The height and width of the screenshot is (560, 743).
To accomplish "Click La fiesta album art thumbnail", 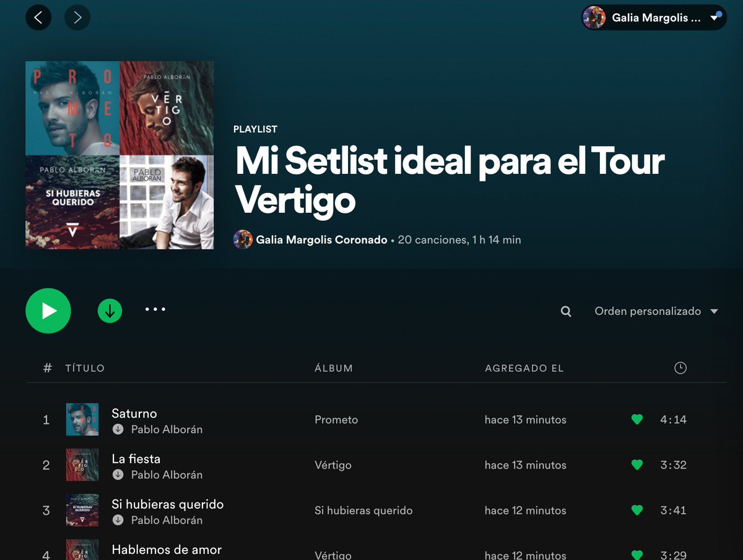I will tap(82, 465).
